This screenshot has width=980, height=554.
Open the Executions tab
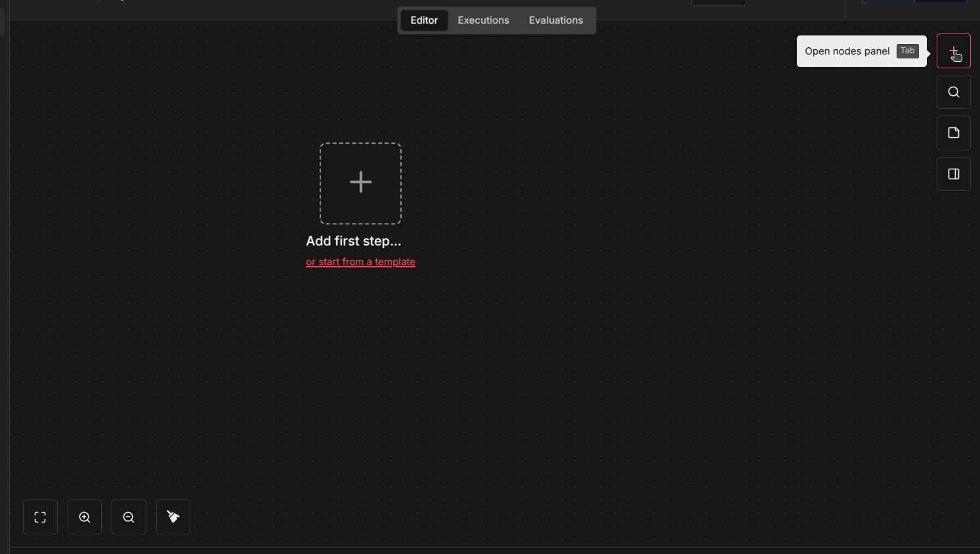pyautogui.click(x=483, y=20)
